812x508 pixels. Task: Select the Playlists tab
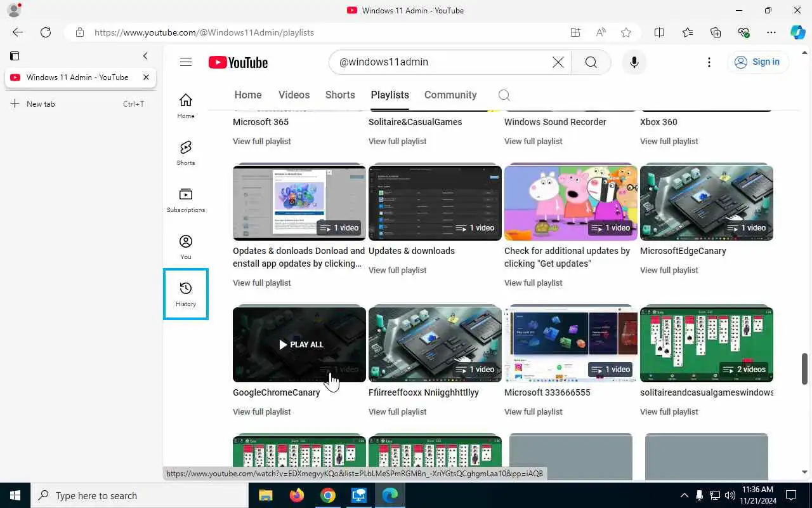click(x=390, y=95)
